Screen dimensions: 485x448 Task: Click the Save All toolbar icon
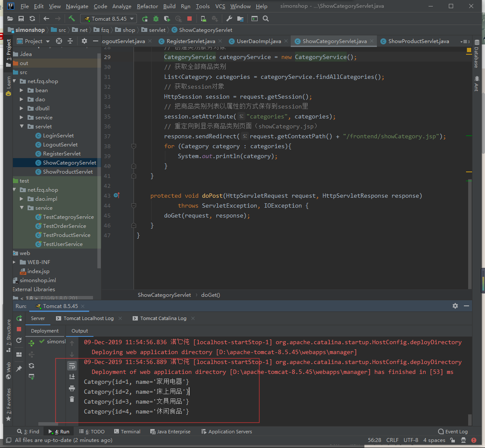click(21, 19)
